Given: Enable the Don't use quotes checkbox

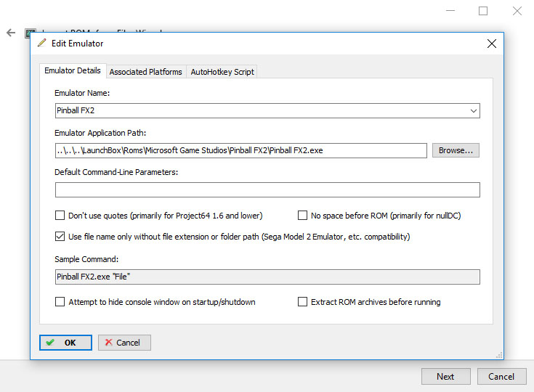Looking at the screenshot, I should pyautogui.click(x=60, y=216).
